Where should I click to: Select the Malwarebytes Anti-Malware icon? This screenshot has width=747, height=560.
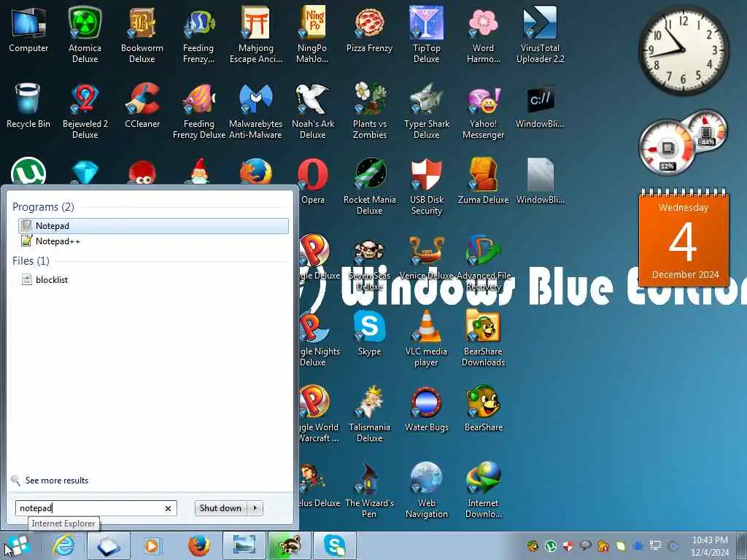[256, 111]
